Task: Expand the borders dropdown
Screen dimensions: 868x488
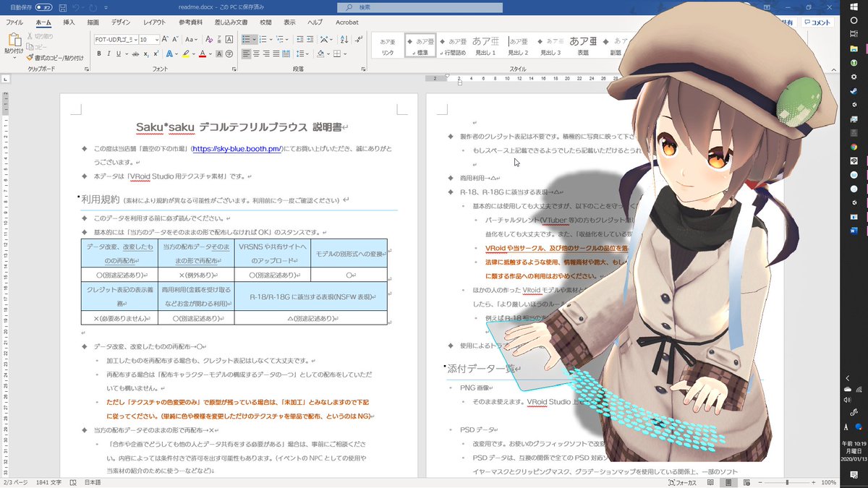Action: coord(345,54)
